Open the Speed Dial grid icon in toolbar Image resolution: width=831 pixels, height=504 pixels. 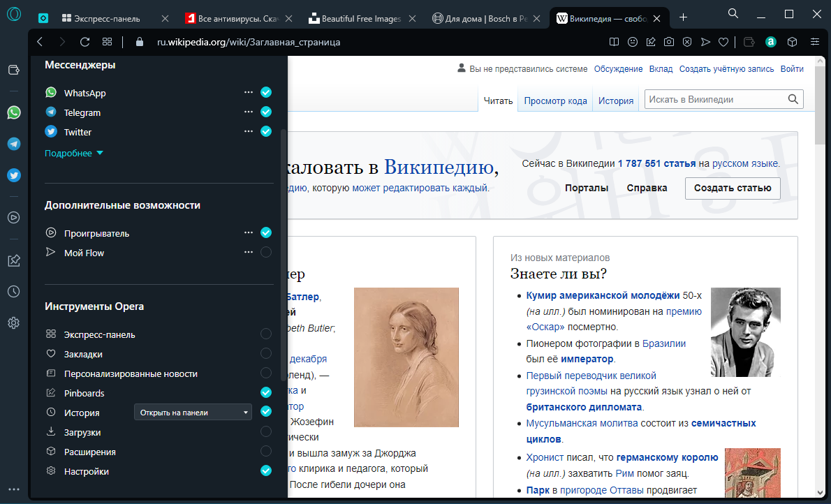click(107, 42)
